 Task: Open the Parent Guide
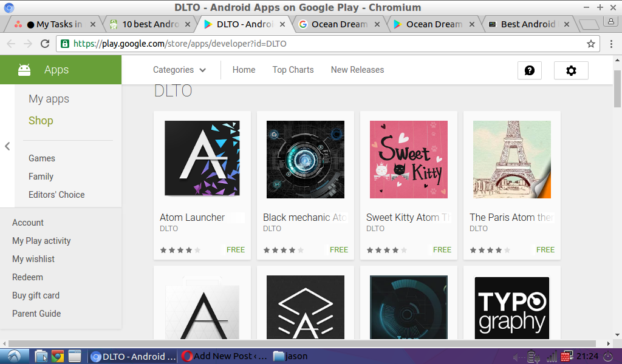36,313
